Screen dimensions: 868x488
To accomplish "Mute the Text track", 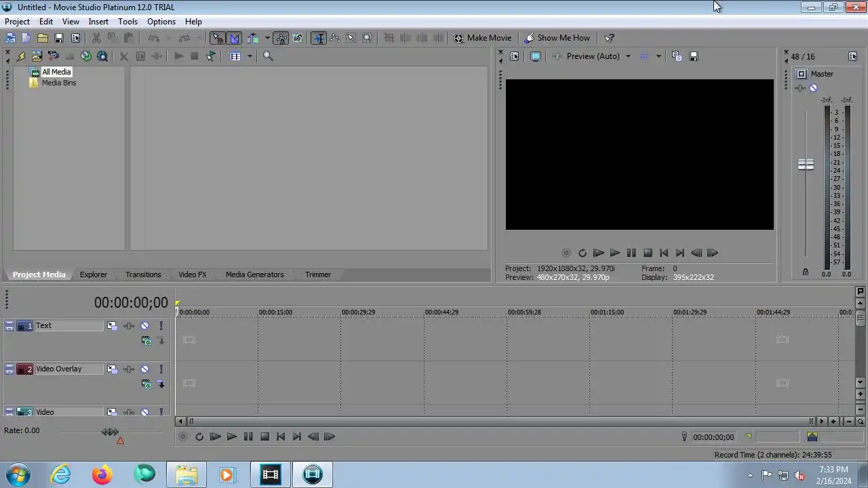I will tap(144, 326).
